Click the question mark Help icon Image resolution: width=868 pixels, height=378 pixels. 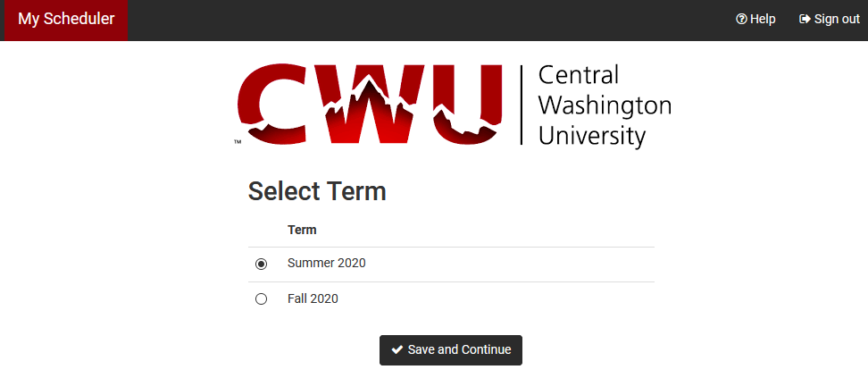point(741,19)
